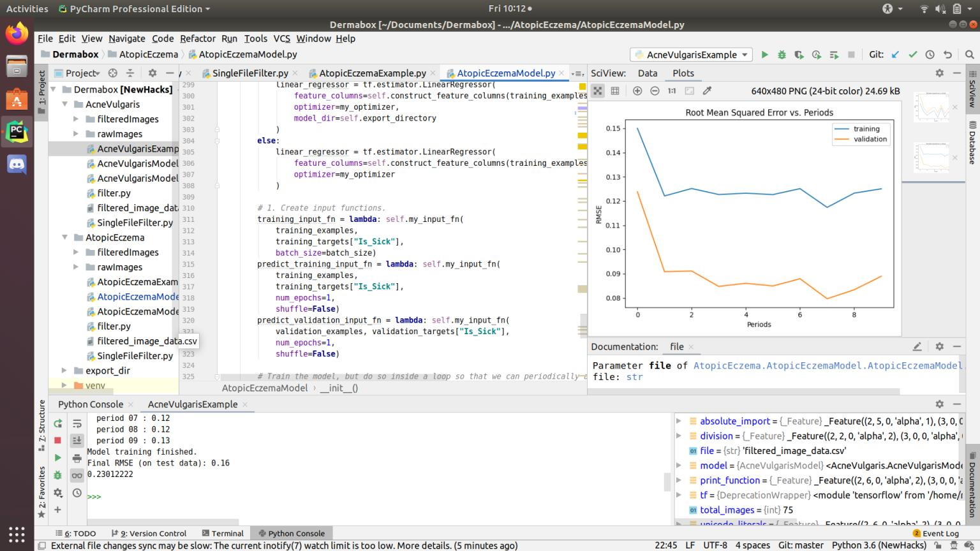
Task: Open Ubuntu Software from the dock
Action: [17, 98]
